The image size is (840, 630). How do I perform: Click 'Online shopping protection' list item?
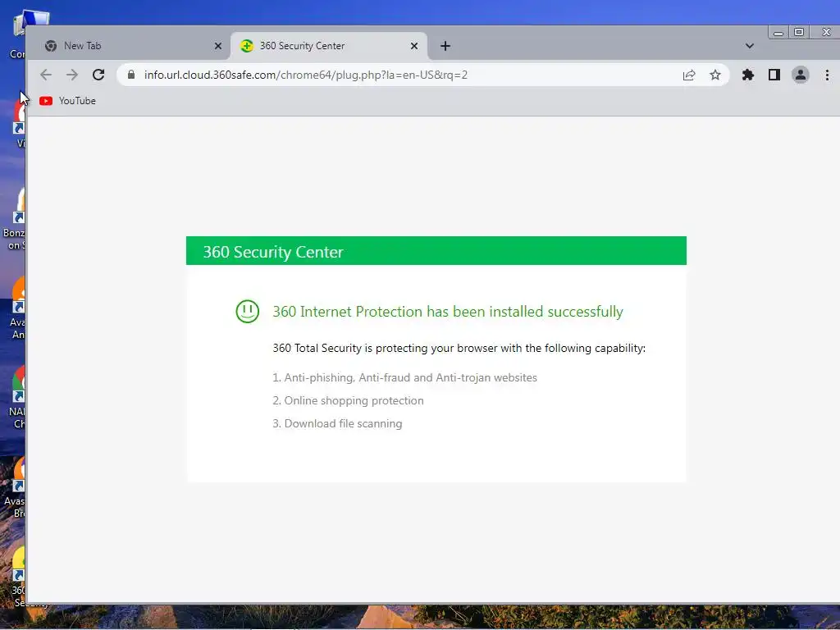tap(348, 400)
